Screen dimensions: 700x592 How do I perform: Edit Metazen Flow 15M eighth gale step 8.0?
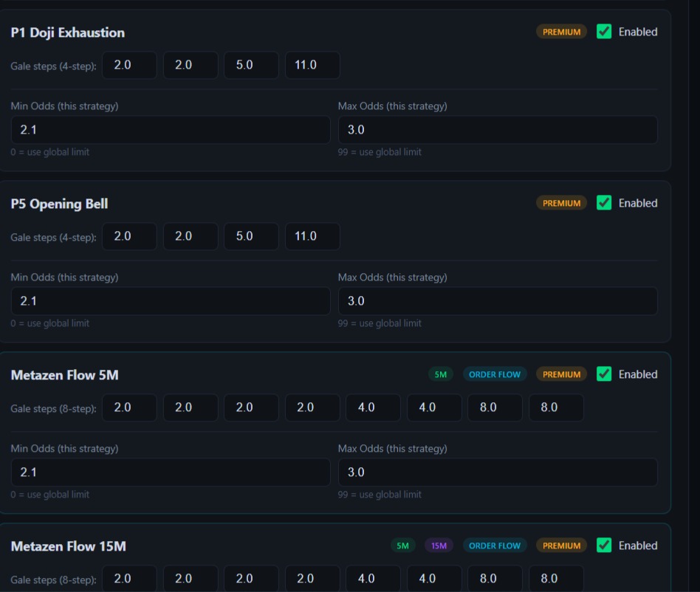(x=556, y=579)
